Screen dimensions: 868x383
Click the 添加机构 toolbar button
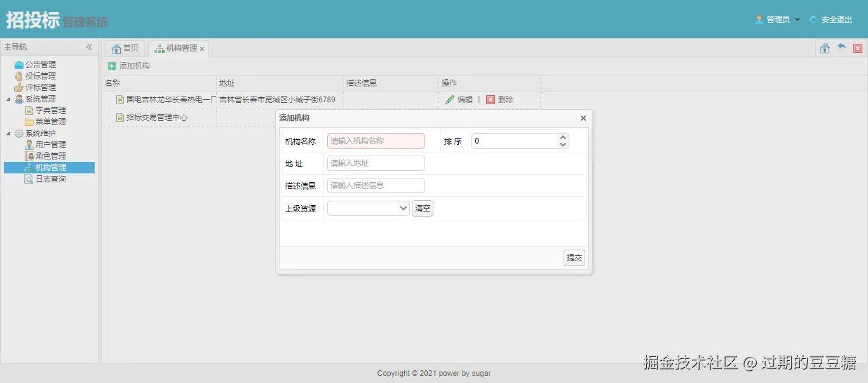(x=128, y=66)
